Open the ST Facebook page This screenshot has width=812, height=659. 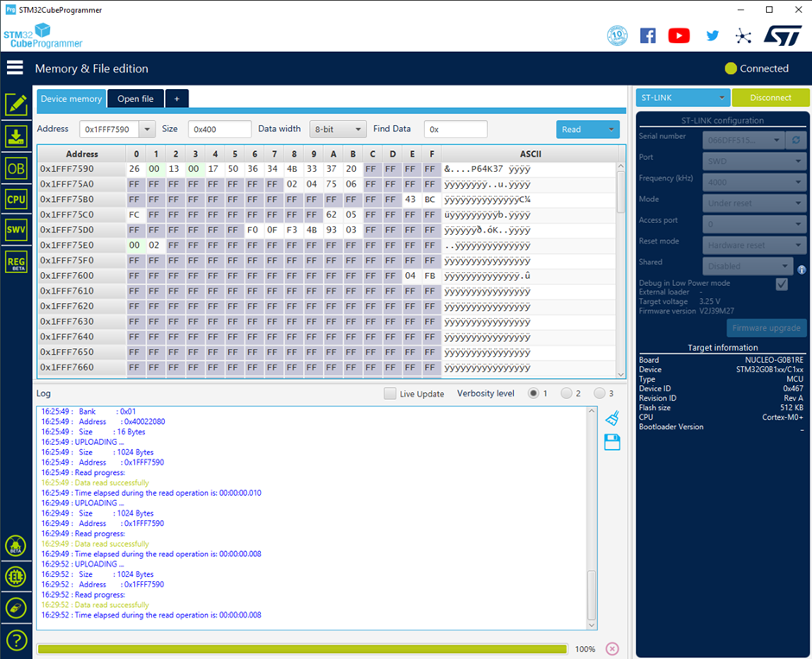pos(648,35)
